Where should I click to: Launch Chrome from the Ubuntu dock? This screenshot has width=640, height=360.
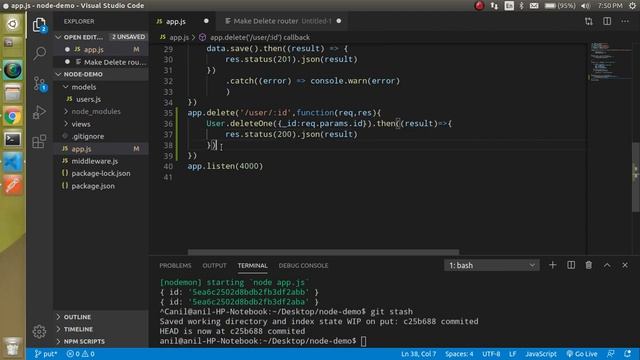pos(12,117)
